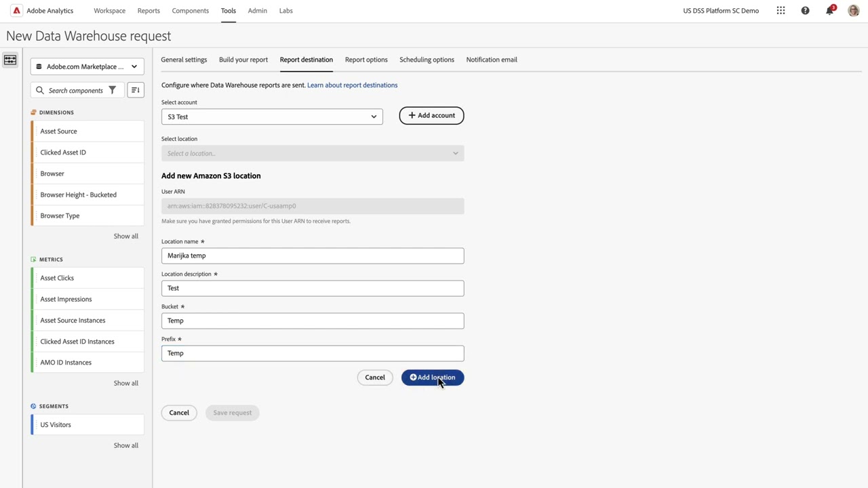Open the notifications bell icon
The width and height of the screenshot is (868, 488).
[829, 11]
